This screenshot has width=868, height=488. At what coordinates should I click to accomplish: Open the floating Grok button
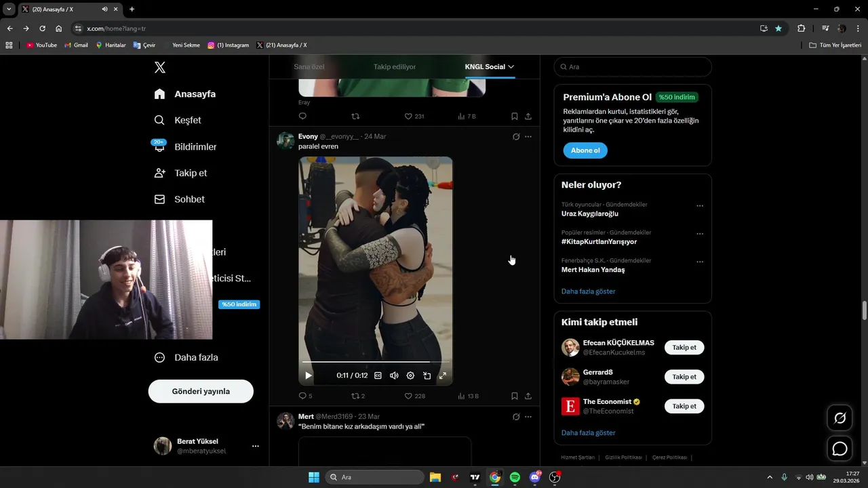click(x=840, y=418)
